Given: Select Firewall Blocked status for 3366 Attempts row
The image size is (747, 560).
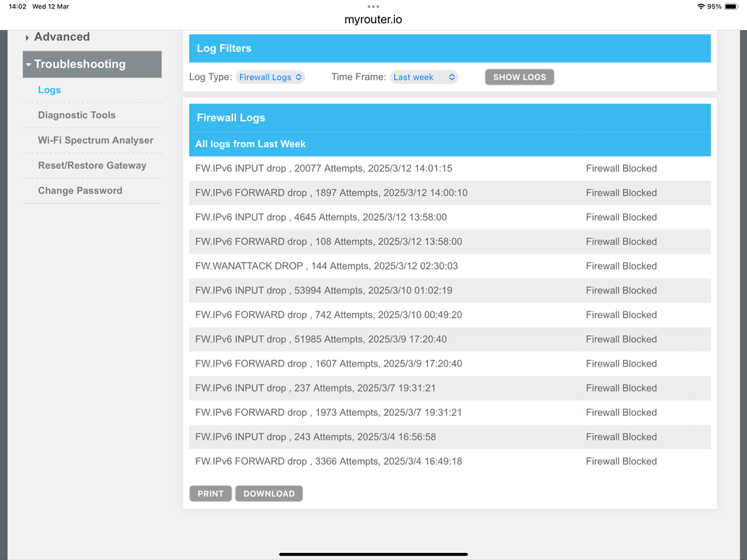Looking at the screenshot, I should [x=621, y=461].
